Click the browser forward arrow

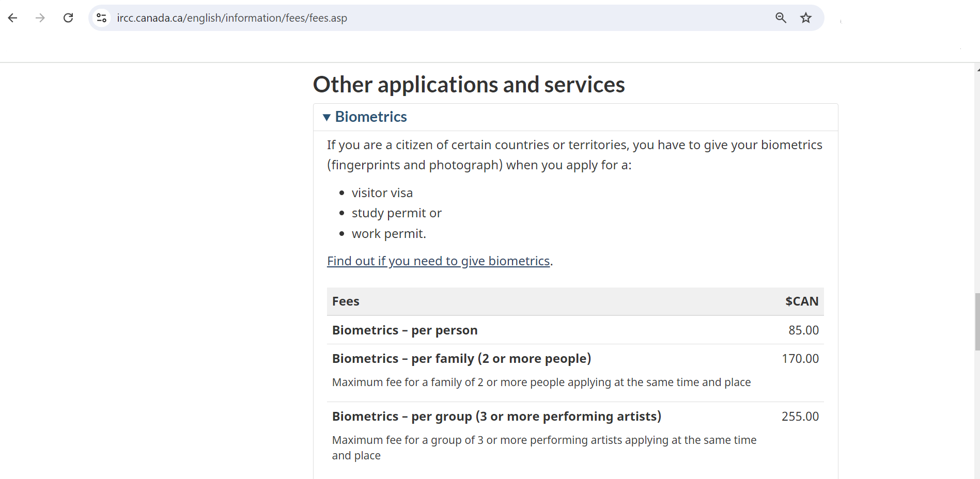pyautogui.click(x=40, y=18)
